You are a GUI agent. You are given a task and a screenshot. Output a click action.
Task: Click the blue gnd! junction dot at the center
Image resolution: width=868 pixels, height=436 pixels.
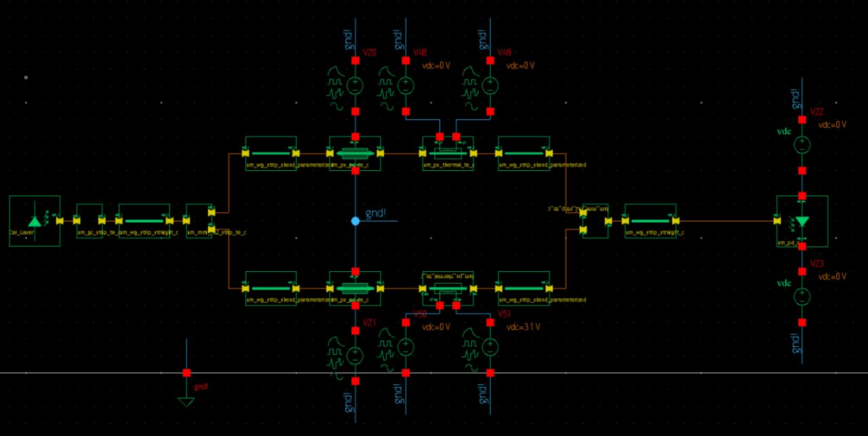355,221
